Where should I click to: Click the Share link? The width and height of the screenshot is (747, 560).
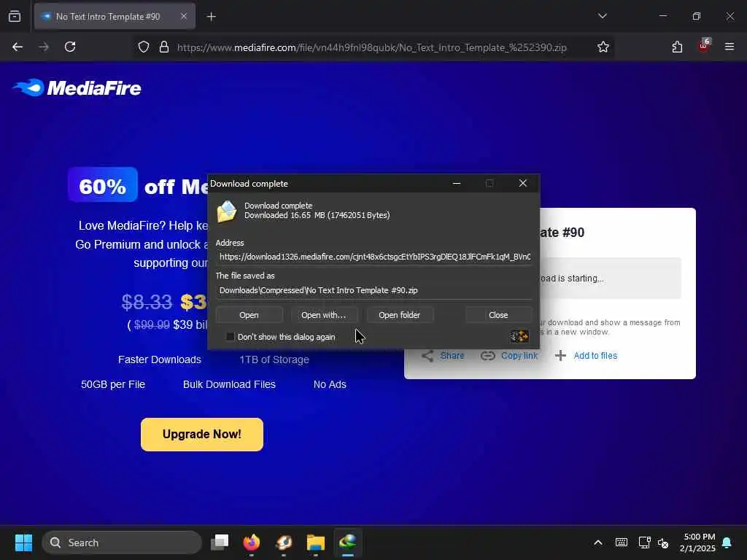[452, 356]
